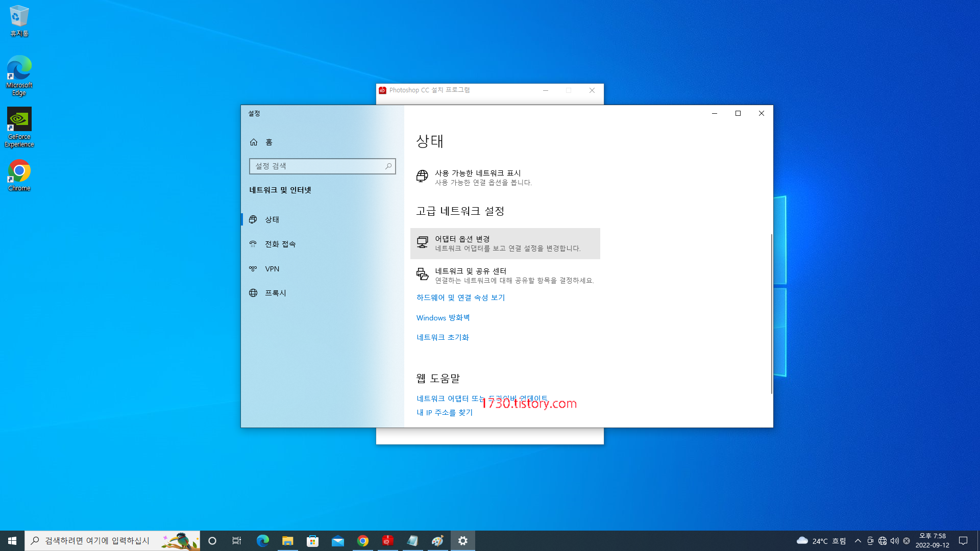Open the 프록시 proxy section
980x551 pixels.
tap(275, 293)
